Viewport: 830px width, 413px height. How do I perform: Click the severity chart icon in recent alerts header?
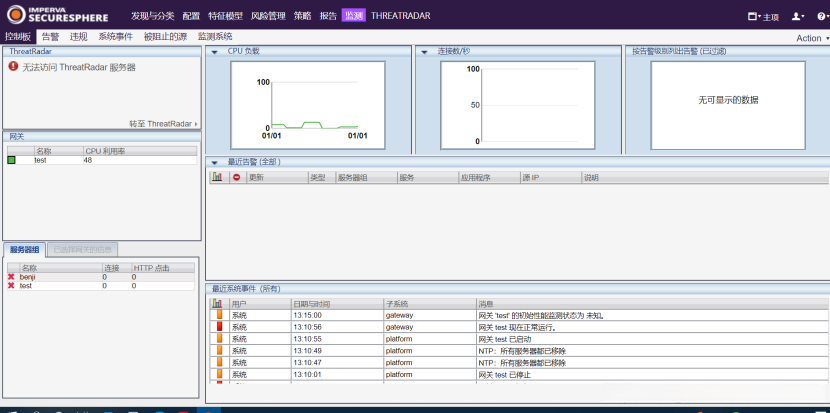click(x=216, y=177)
